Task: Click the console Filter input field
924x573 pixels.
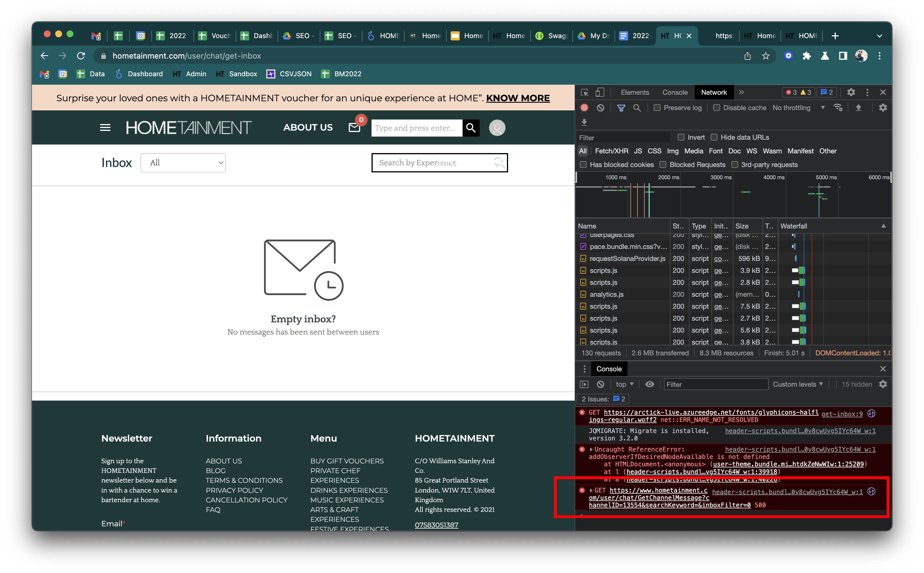Action: 716,384
